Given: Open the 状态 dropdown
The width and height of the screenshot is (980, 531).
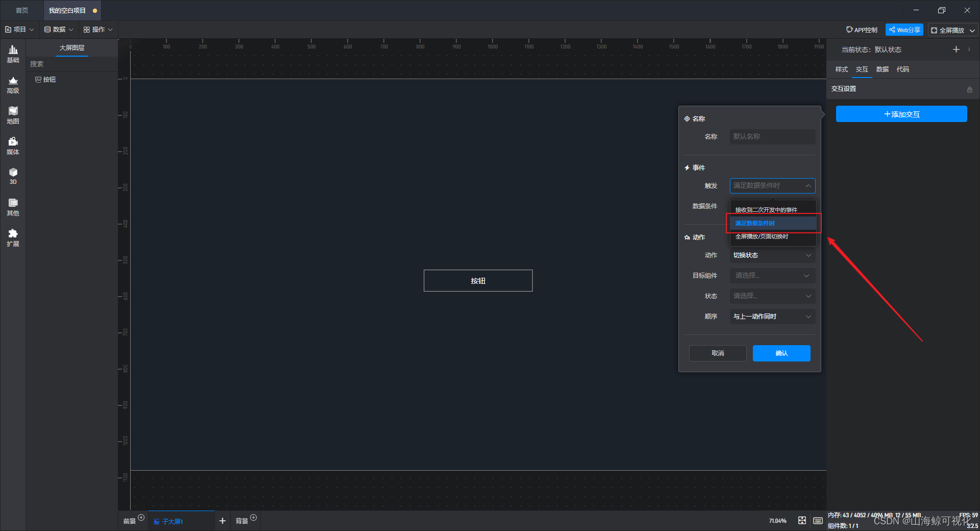Looking at the screenshot, I should pyautogui.click(x=772, y=296).
